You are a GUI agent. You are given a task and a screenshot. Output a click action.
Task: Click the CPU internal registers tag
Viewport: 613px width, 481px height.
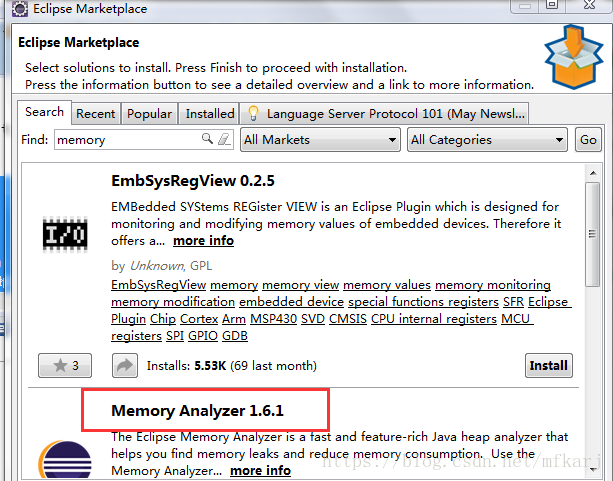[434, 319]
